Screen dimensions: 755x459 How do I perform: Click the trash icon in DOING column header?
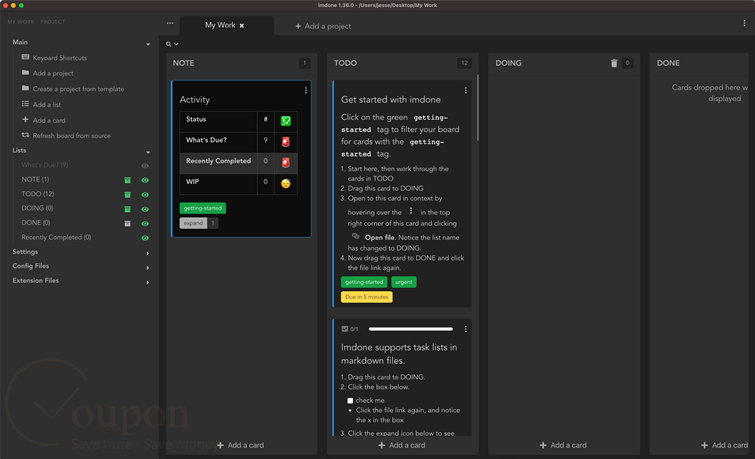point(614,63)
